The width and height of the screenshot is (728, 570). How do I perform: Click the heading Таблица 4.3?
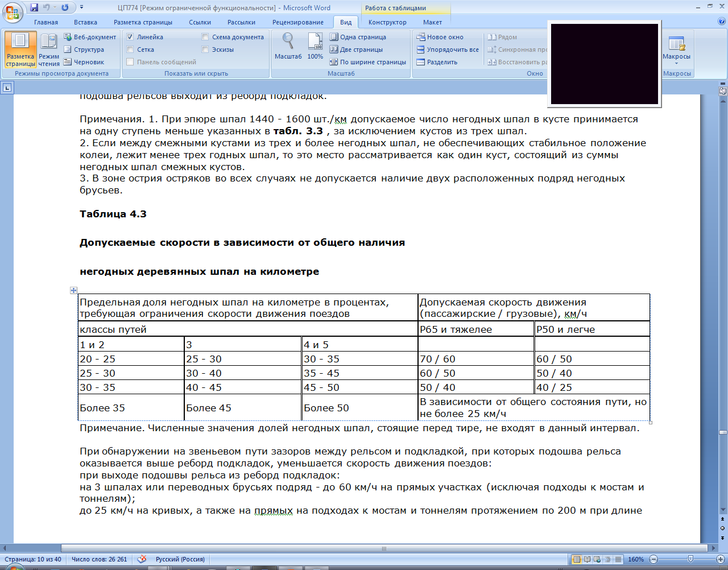(x=113, y=214)
